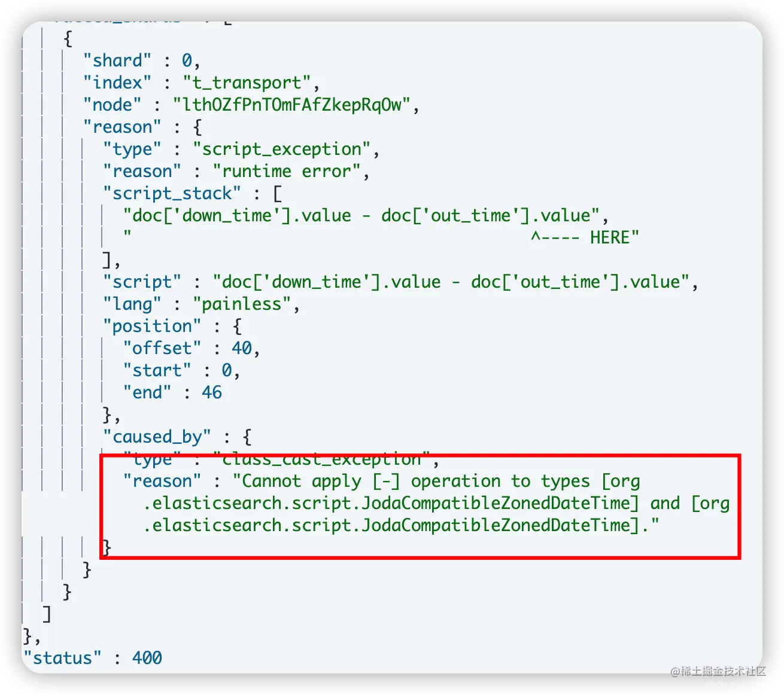Screen dimensions: 784x695
Task: Click the "position" key
Action: pyautogui.click(x=152, y=326)
